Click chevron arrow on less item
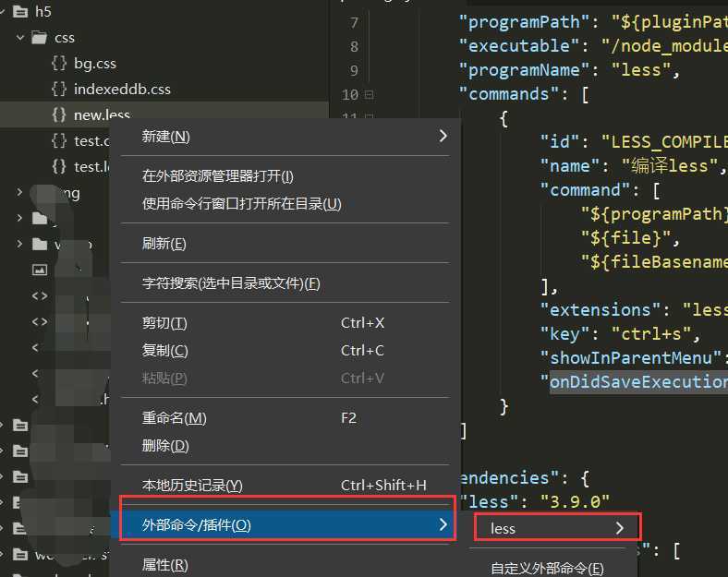The width and height of the screenshot is (728, 577). point(619,528)
